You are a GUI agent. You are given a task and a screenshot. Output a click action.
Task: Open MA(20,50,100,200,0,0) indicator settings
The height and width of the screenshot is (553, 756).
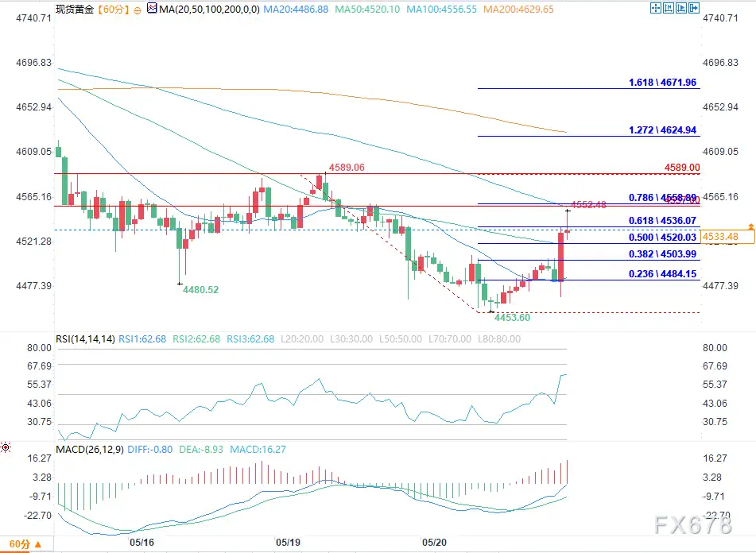[209, 10]
